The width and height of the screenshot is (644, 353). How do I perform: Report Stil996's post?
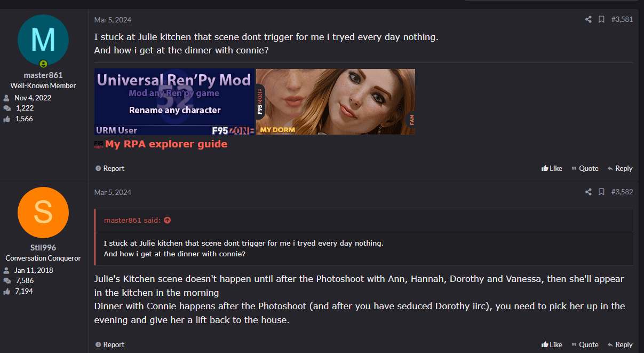(x=110, y=344)
